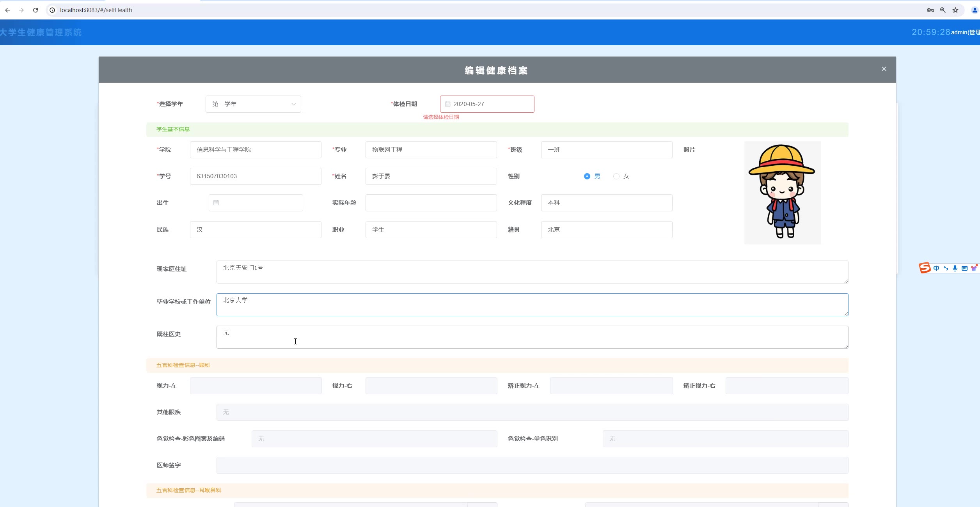
Task: Open the 选择学年 dropdown
Action: pyautogui.click(x=253, y=104)
